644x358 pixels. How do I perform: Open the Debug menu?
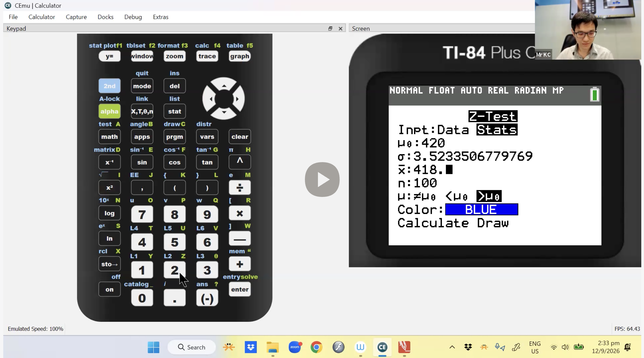tap(133, 17)
